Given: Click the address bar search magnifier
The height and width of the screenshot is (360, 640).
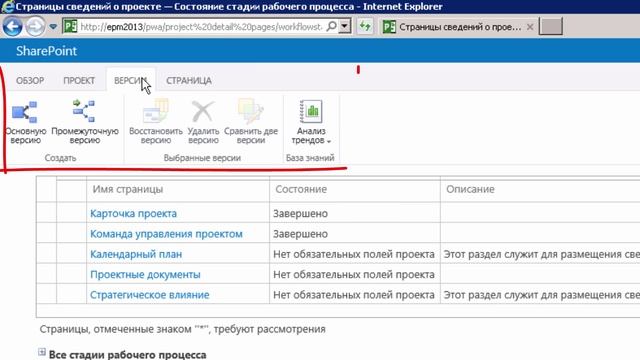Looking at the screenshot, I should [x=331, y=27].
